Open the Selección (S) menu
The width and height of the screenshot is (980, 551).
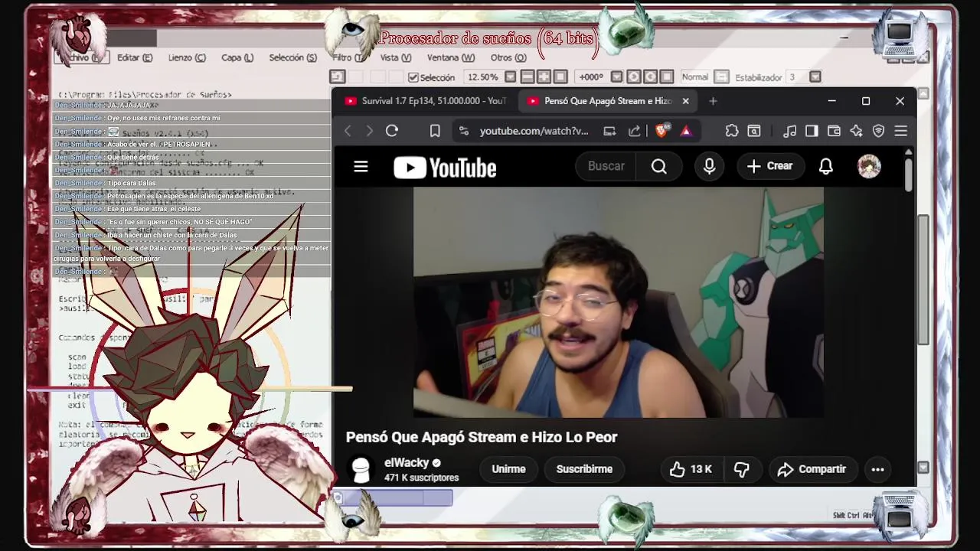coord(292,57)
